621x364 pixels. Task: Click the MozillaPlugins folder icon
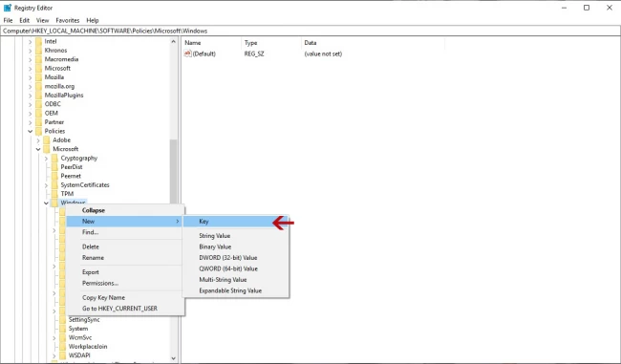pos(38,95)
